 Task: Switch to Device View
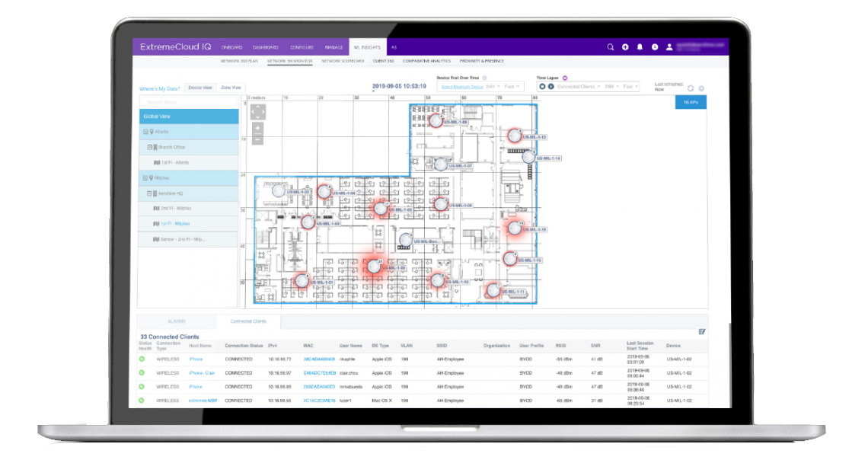click(x=199, y=88)
